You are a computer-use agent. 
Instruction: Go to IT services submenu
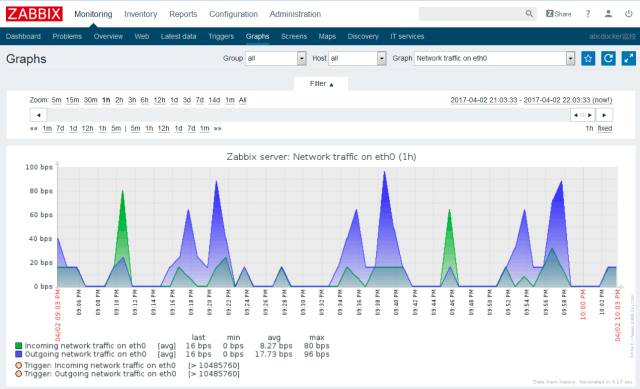[407, 36]
